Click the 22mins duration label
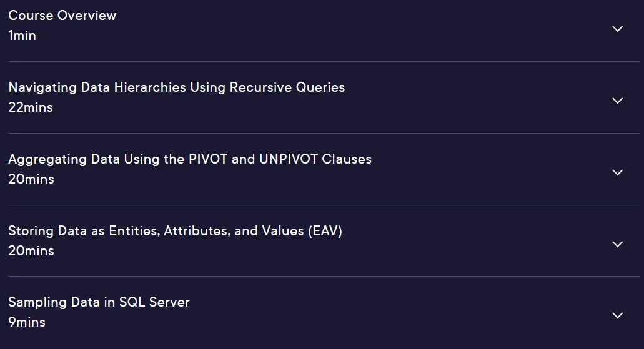 pyautogui.click(x=31, y=107)
